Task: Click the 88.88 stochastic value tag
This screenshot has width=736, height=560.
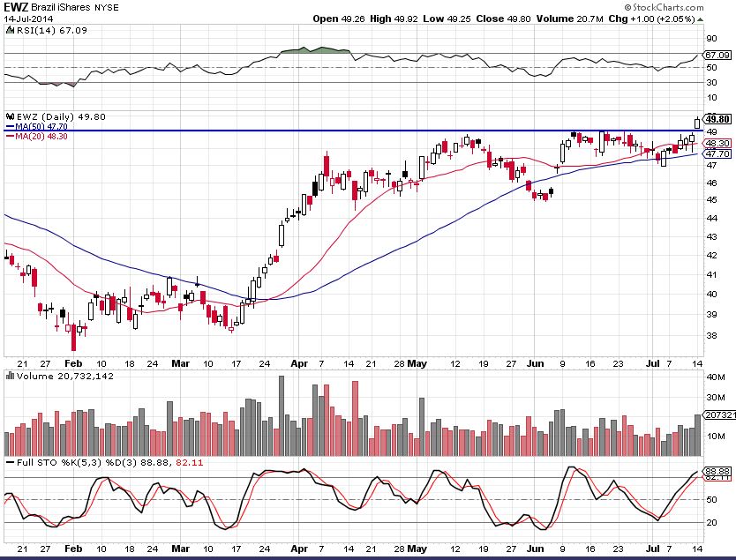Action: pos(717,471)
